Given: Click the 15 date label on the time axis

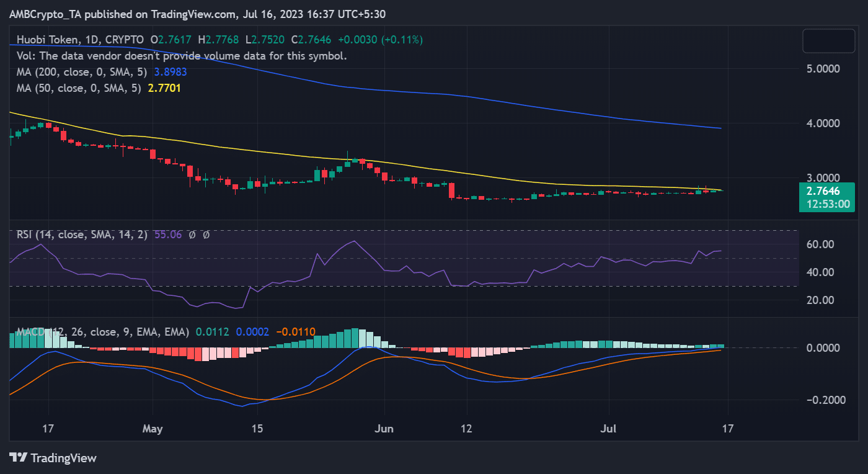Looking at the screenshot, I should coord(258,429).
